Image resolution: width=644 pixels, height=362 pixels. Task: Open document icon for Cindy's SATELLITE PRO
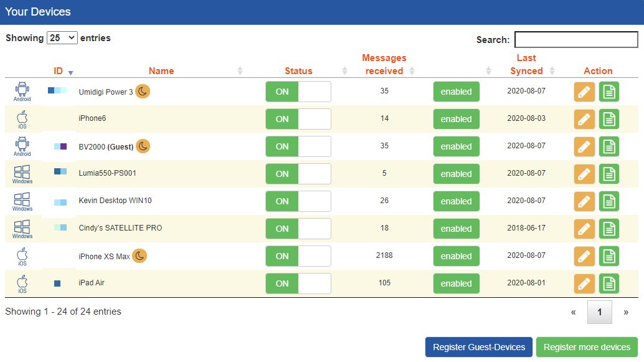(609, 229)
